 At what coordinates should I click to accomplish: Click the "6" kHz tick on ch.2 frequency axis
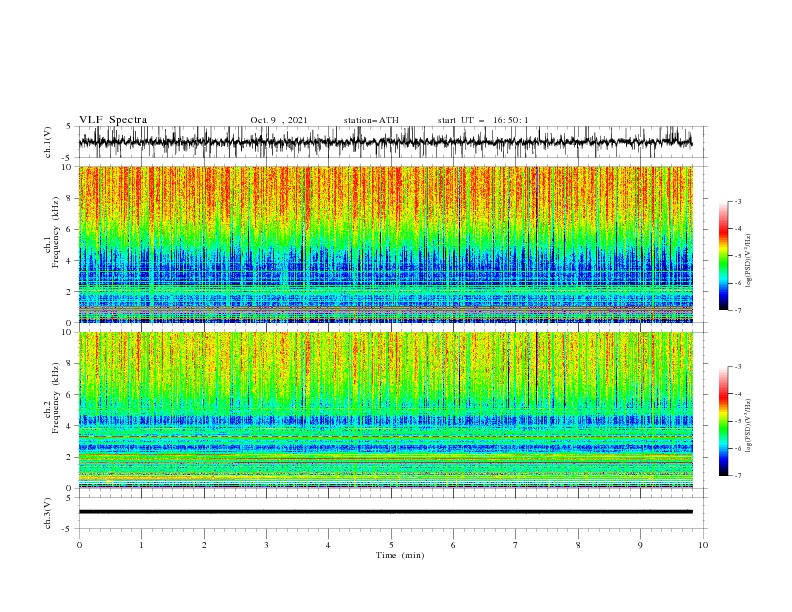tap(69, 395)
